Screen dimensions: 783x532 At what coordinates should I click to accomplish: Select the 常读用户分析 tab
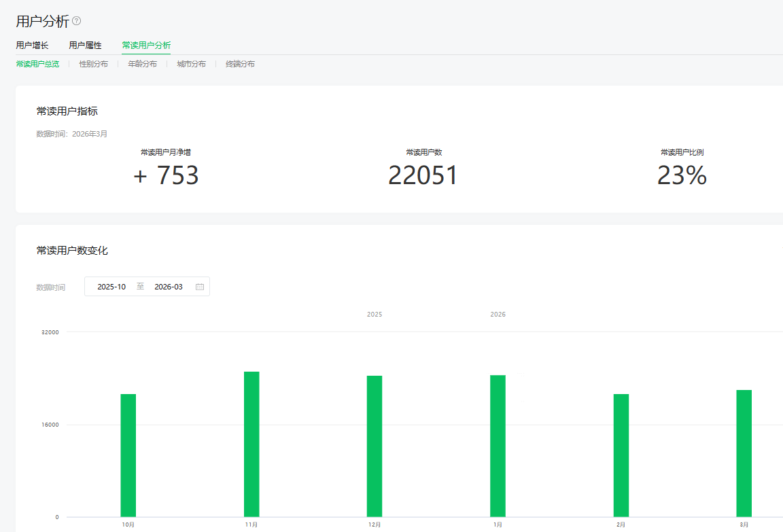pyautogui.click(x=146, y=46)
